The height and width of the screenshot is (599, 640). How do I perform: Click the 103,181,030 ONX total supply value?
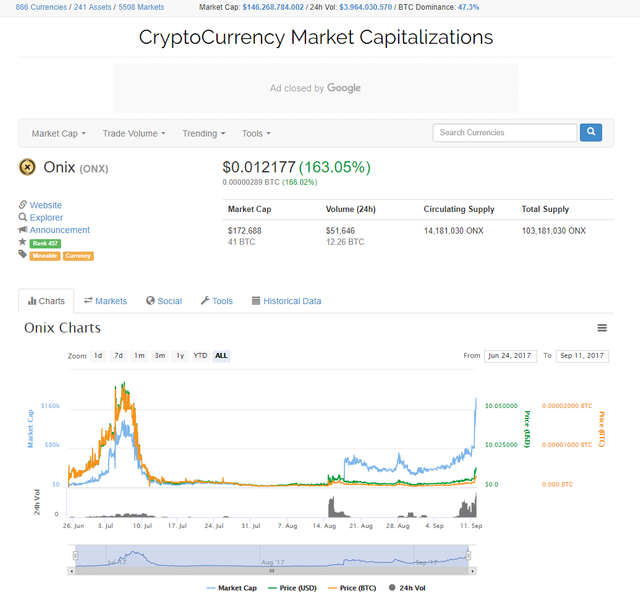[x=553, y=231]
